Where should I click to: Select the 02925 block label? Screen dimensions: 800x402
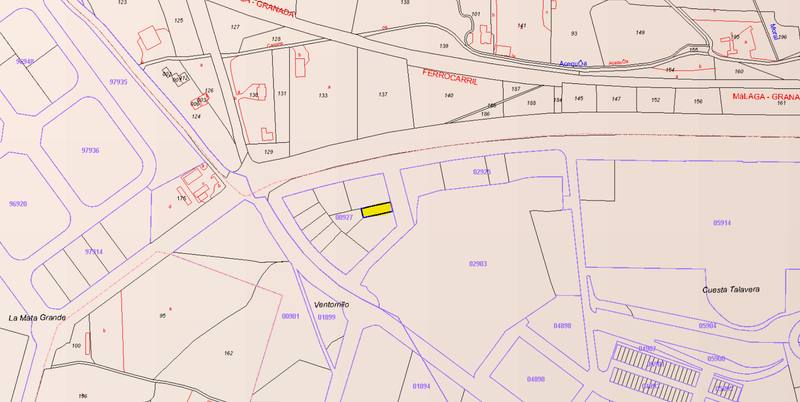(481, 172)
